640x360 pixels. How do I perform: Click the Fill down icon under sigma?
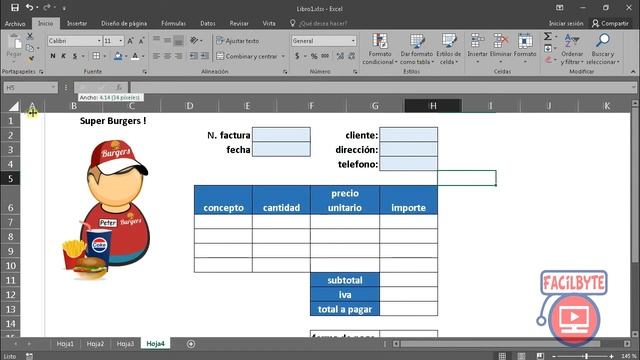pyautogui.click(x=548, y=49)
